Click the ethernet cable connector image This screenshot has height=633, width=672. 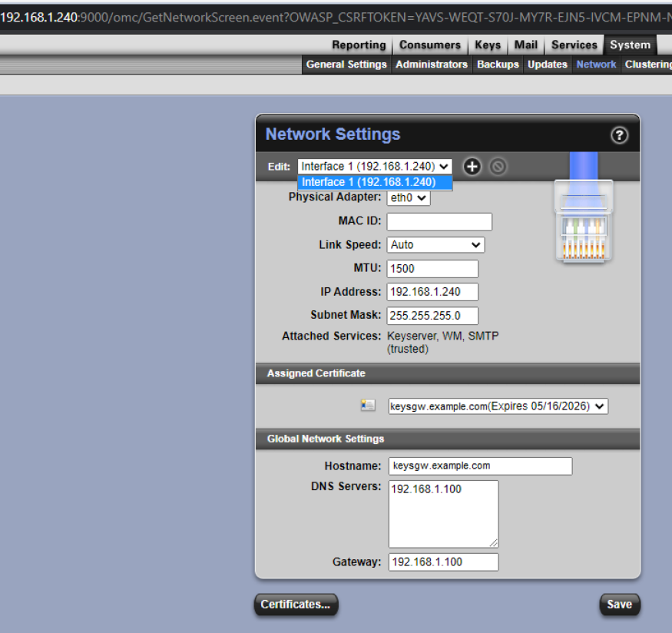click(x=583, y=207)
